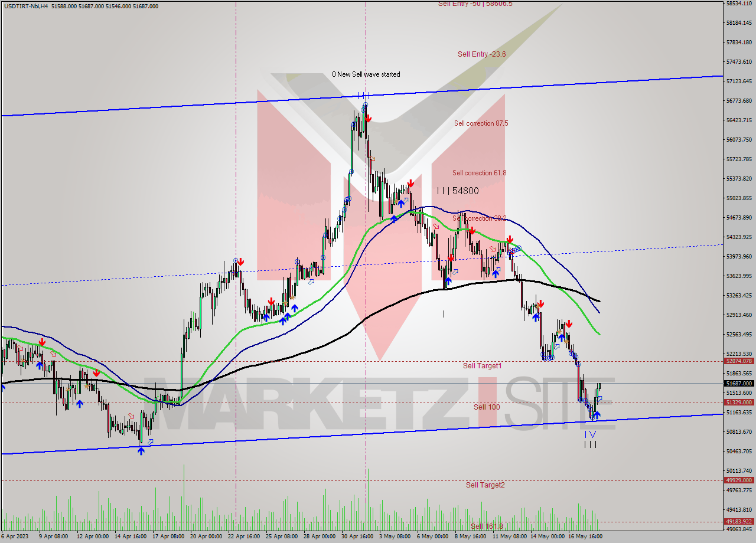Click the red price tag 51329.000
The height and width of the screenshot is (543, 756).
pyautogui.click(x=739, y=403)
